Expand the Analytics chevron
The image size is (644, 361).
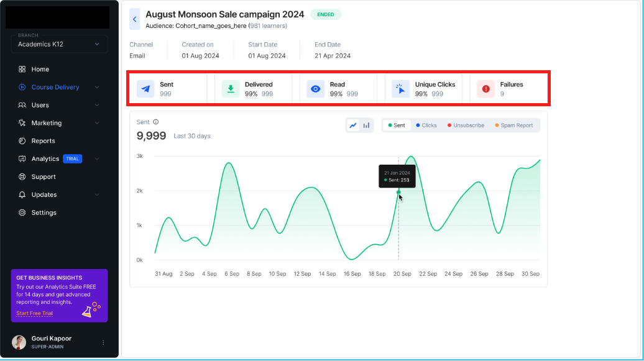point(97,159)
